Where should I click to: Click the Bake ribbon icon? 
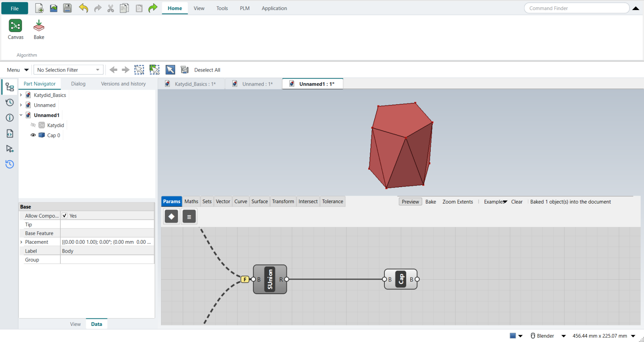tap(39, 30)
